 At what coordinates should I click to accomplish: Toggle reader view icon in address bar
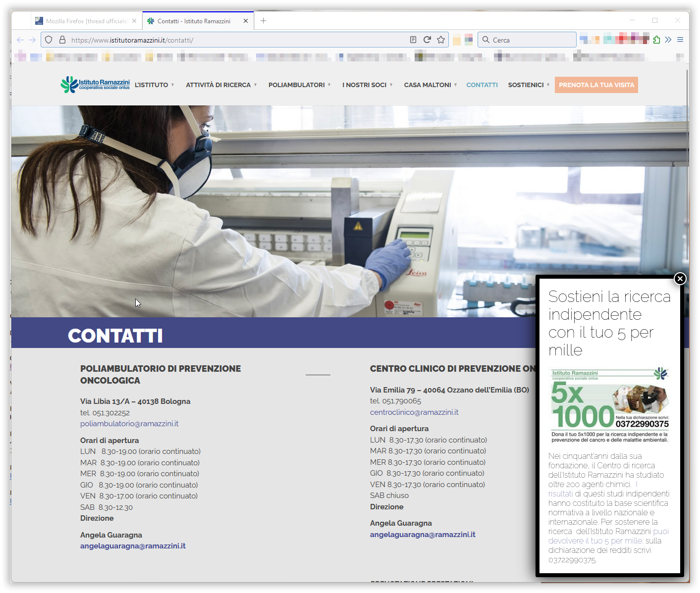[x=413, y=40]
